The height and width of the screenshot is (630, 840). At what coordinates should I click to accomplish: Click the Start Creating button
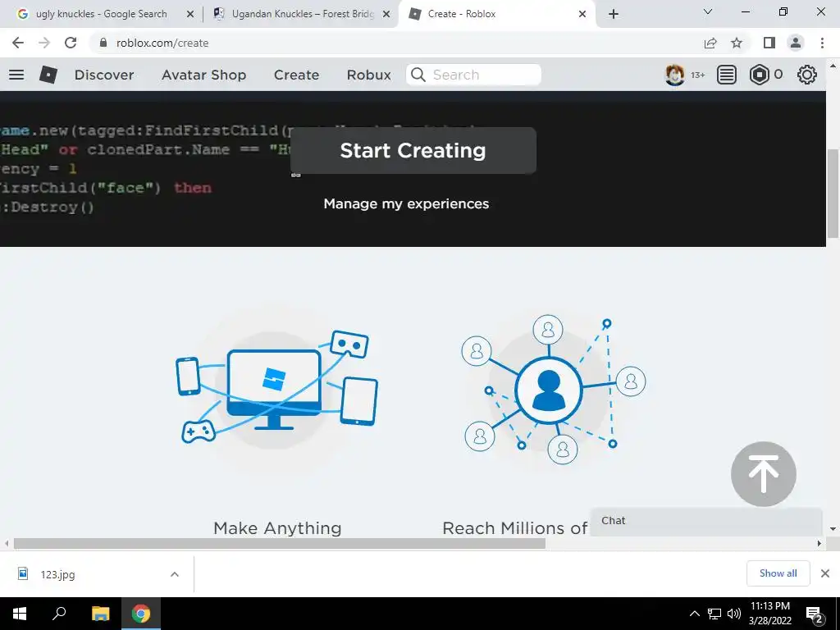point(413,151)
